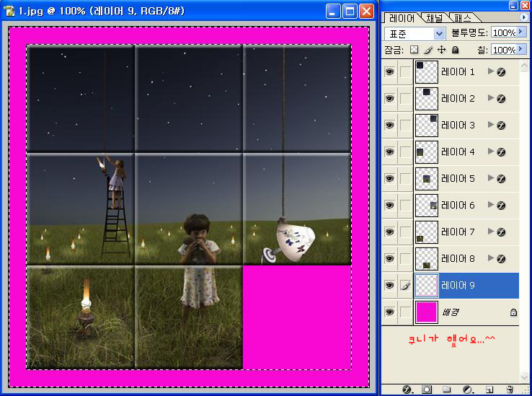Select the 레이어 7 layer row
The width and height of the screenshot is (532, 396).
click(x=451, y=232)
